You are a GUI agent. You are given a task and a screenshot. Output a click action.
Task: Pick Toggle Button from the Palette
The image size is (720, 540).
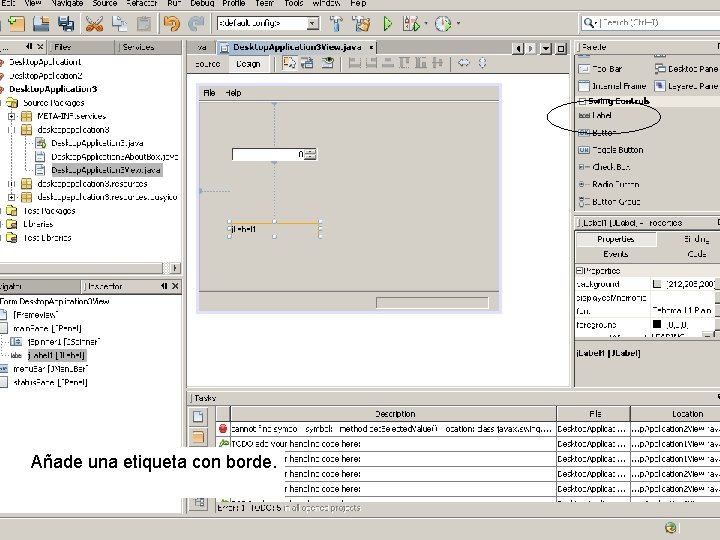(x=617, y=150)
